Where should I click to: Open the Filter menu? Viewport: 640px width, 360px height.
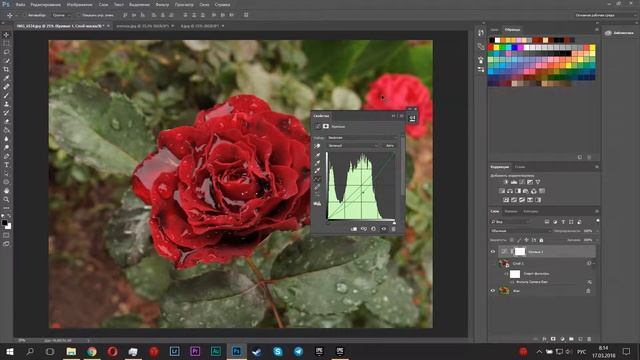tap(162, 4)
